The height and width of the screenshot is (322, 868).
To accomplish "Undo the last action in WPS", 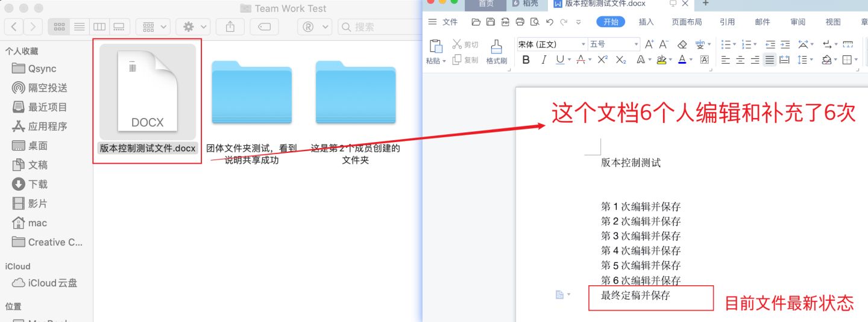I will tap(549, 22).
